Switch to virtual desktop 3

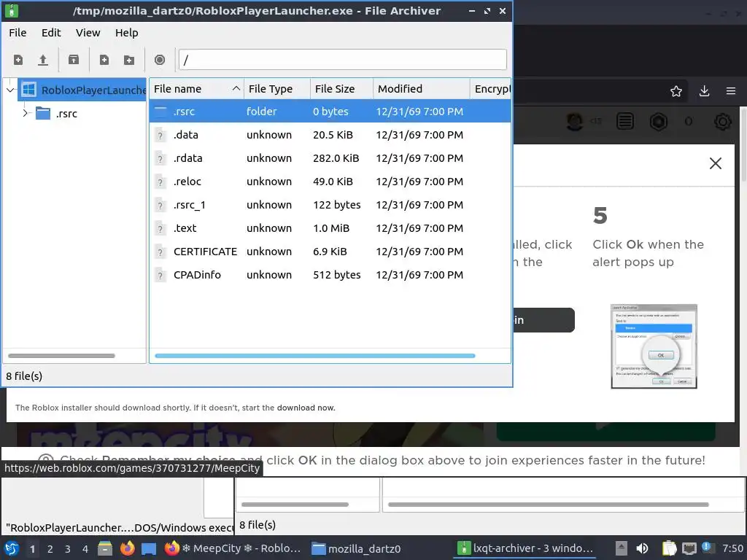68,549
